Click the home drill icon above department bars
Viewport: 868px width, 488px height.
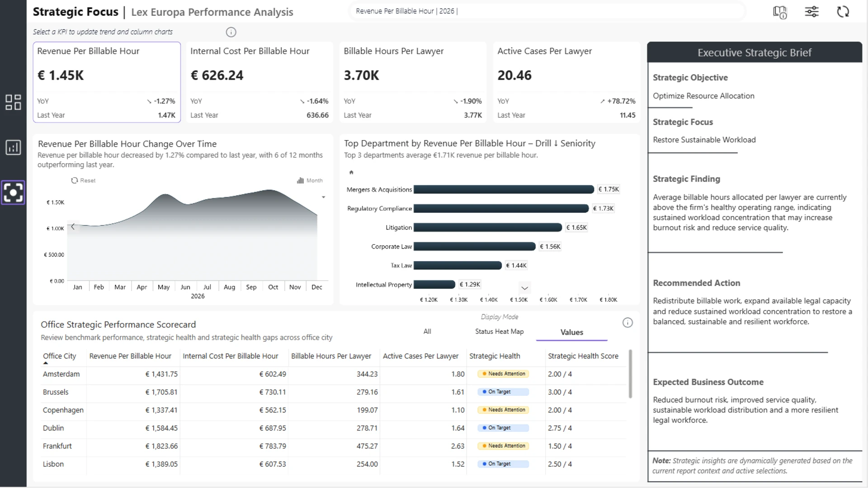click(x=351, y=172)
